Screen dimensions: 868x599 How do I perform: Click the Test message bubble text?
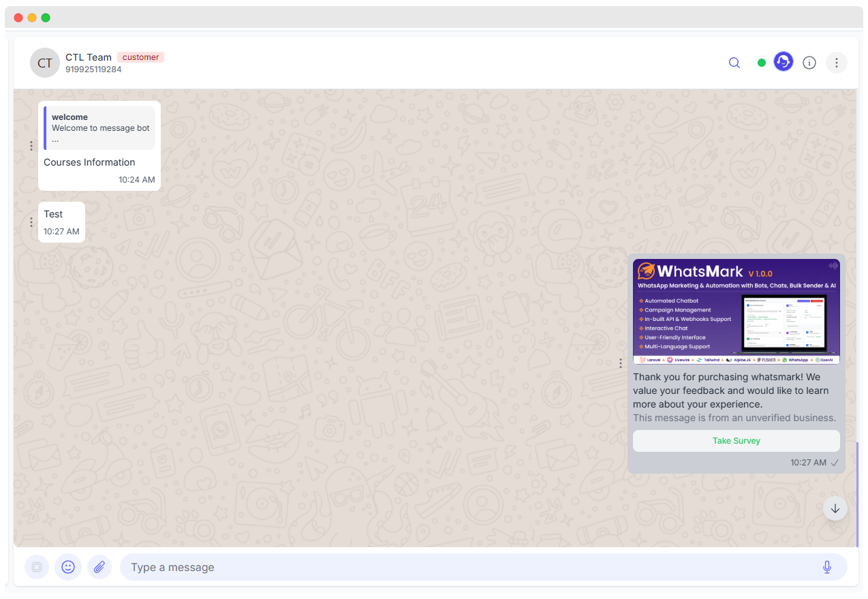(x=53, y=214)
